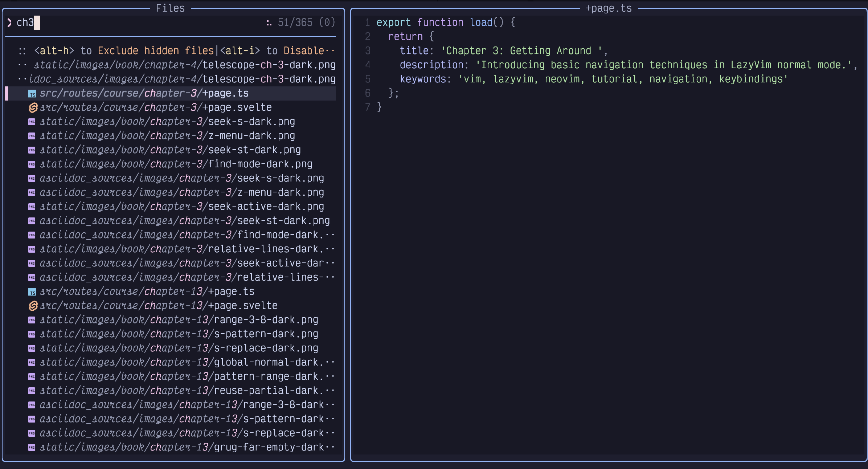
Task: Click PNG icon of static chapter-13/grug-far-empty-dark row
Action: coord(32,448)
